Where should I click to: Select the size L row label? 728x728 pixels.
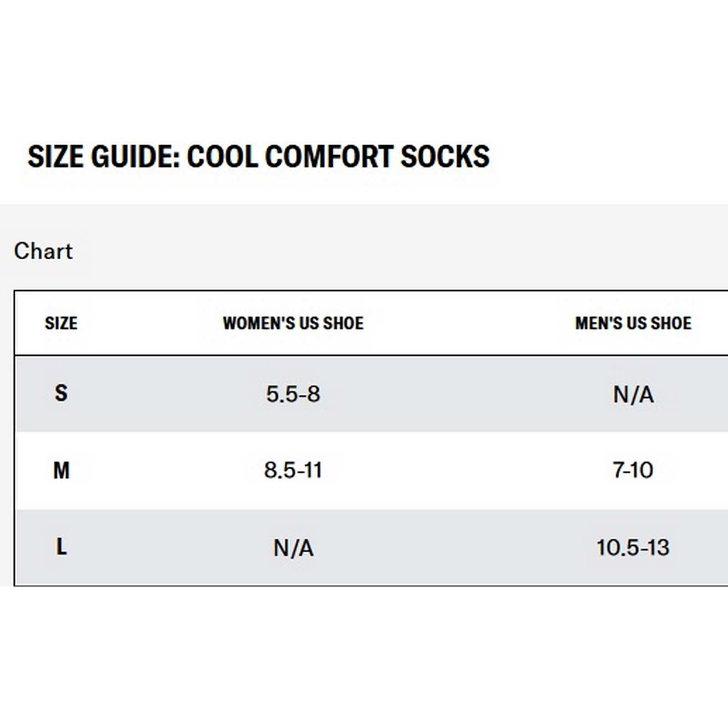click(61, 546)
